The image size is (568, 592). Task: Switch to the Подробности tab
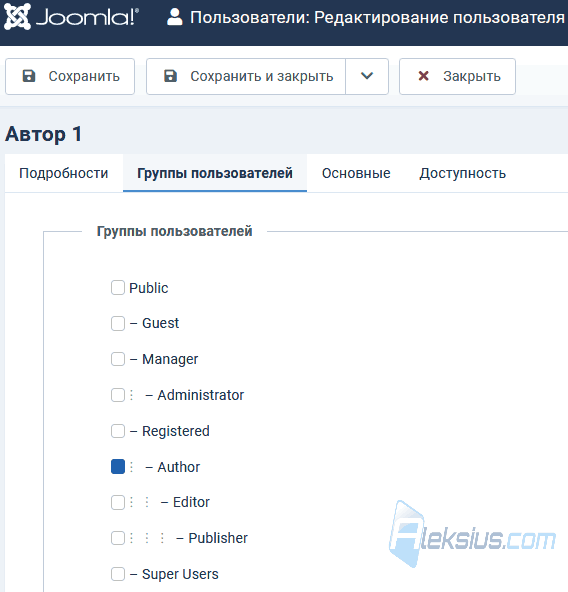(64, 173)
